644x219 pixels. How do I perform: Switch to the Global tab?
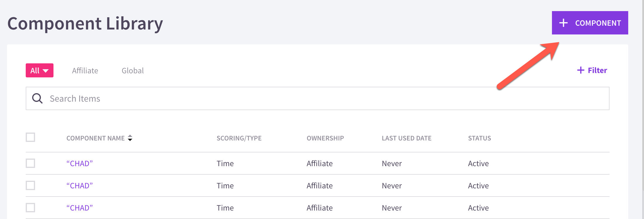click(133, 71)
